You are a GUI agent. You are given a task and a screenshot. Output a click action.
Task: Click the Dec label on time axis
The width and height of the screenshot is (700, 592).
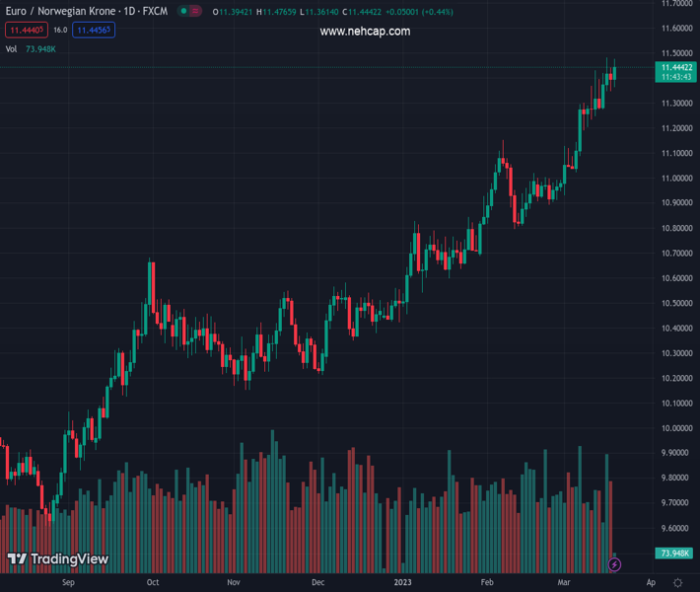[x=317, y=583]
